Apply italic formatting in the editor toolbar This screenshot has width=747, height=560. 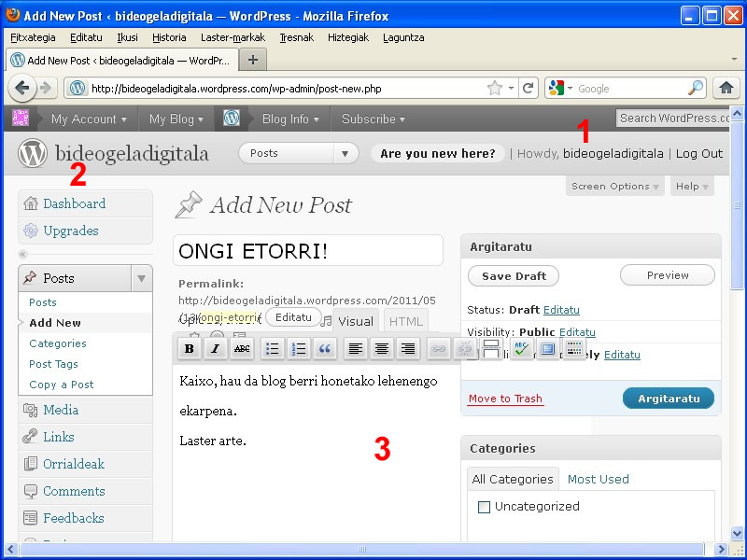(x=216, y=349)
